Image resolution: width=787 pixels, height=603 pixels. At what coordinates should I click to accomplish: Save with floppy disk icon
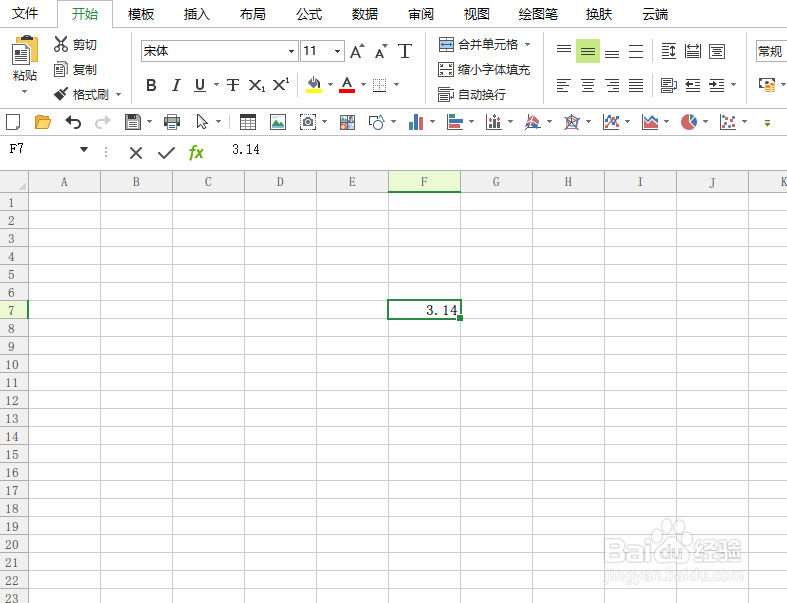click(133, 122)
